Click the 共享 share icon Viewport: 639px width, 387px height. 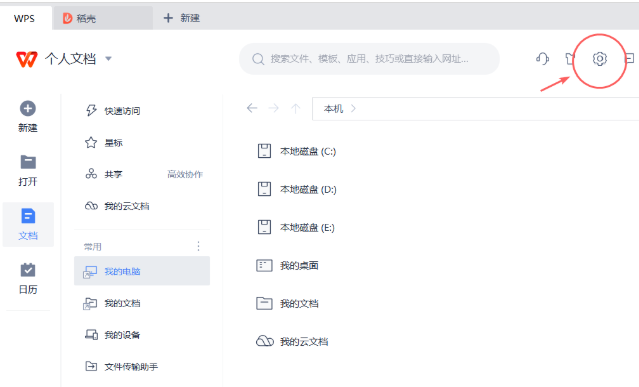pos(91,174)
